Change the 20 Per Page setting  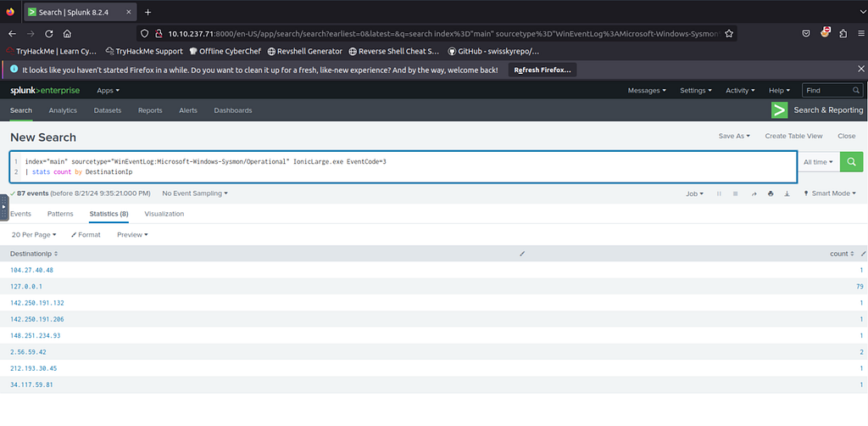point(34,235)
